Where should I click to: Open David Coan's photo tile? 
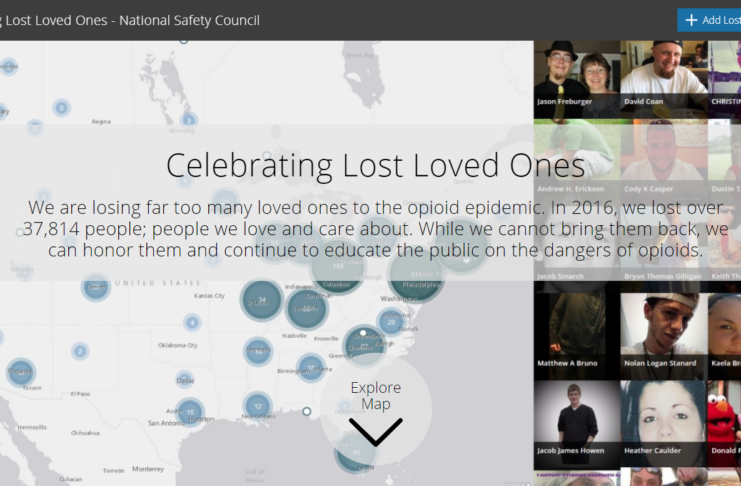click(x=664, y=79)
